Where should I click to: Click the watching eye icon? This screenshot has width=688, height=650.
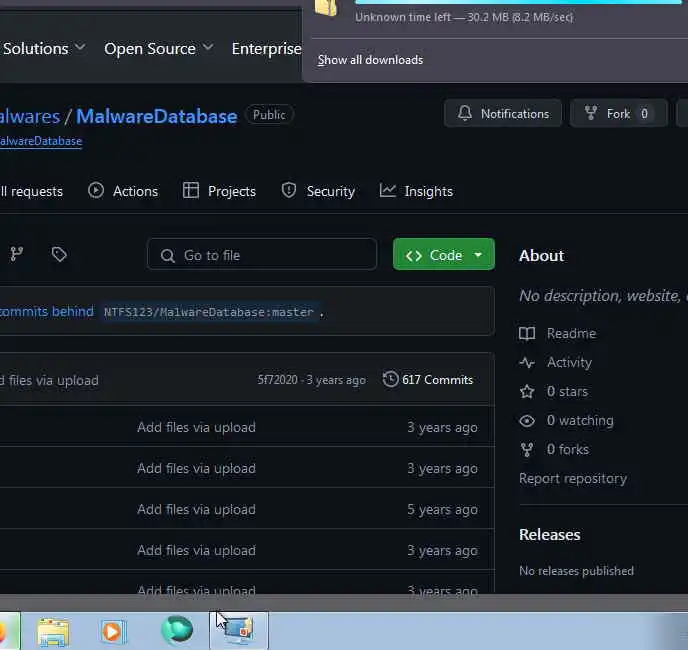point(527,420)
